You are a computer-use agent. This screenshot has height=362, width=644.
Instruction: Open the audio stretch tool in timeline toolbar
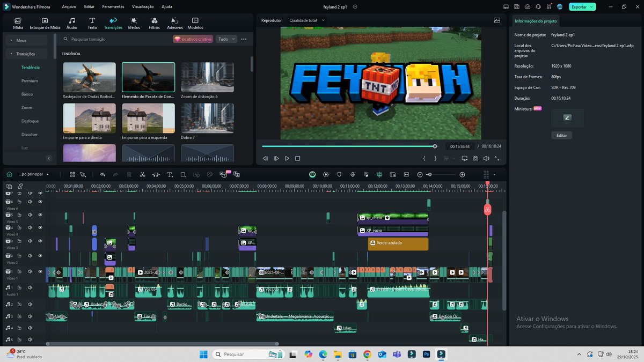(x=156, y=174)
